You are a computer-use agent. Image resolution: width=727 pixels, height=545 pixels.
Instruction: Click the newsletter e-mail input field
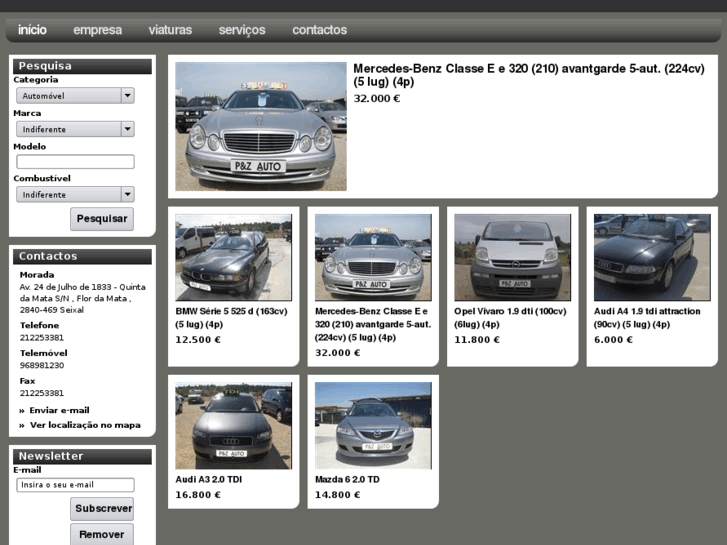75,485
